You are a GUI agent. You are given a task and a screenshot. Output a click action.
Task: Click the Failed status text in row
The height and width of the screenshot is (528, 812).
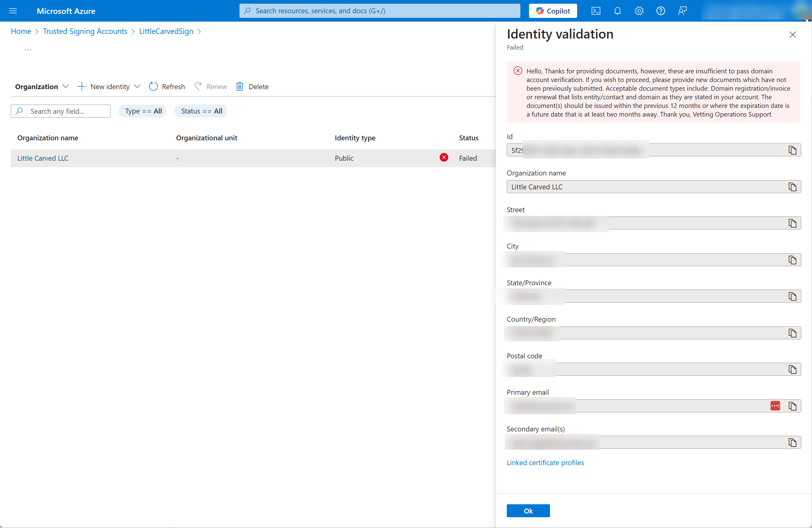(468, 158)
